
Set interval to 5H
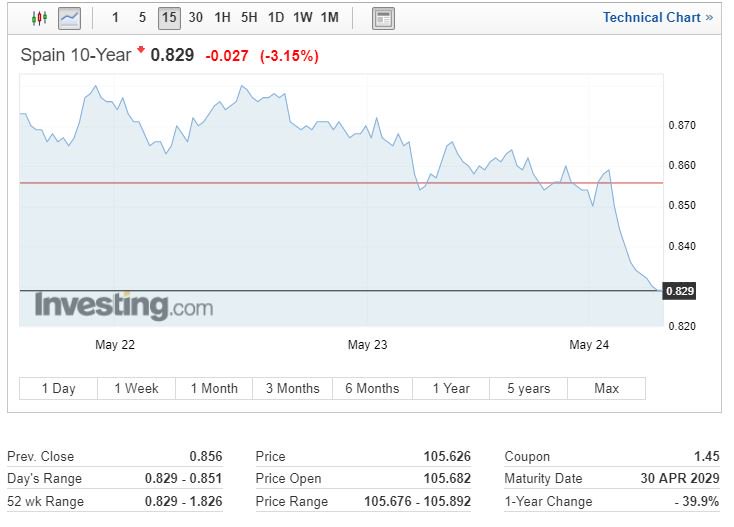pyautogui.click(x=249, y=18)
